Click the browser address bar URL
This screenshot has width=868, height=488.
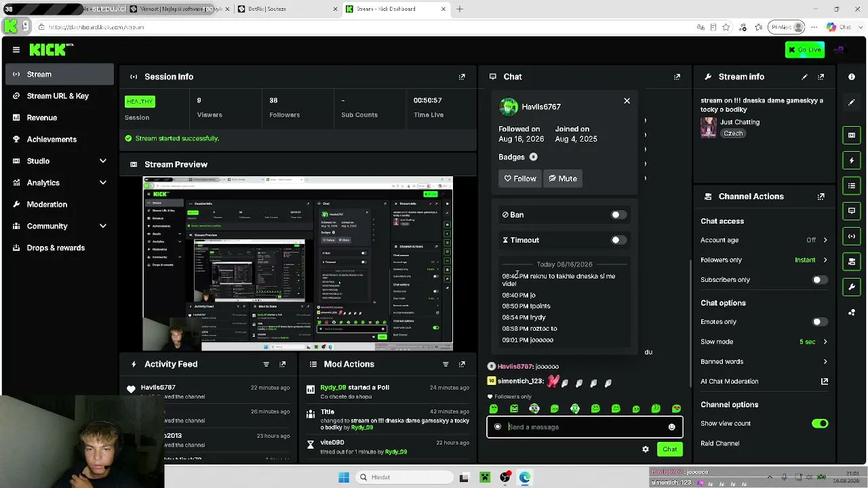(x=96, y=27)
